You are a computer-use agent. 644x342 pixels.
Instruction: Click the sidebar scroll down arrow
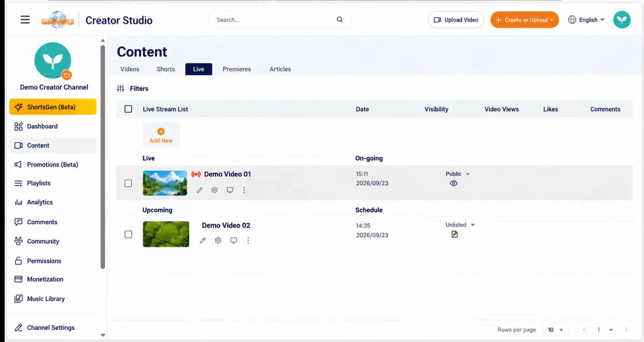(x=103, y=336)
